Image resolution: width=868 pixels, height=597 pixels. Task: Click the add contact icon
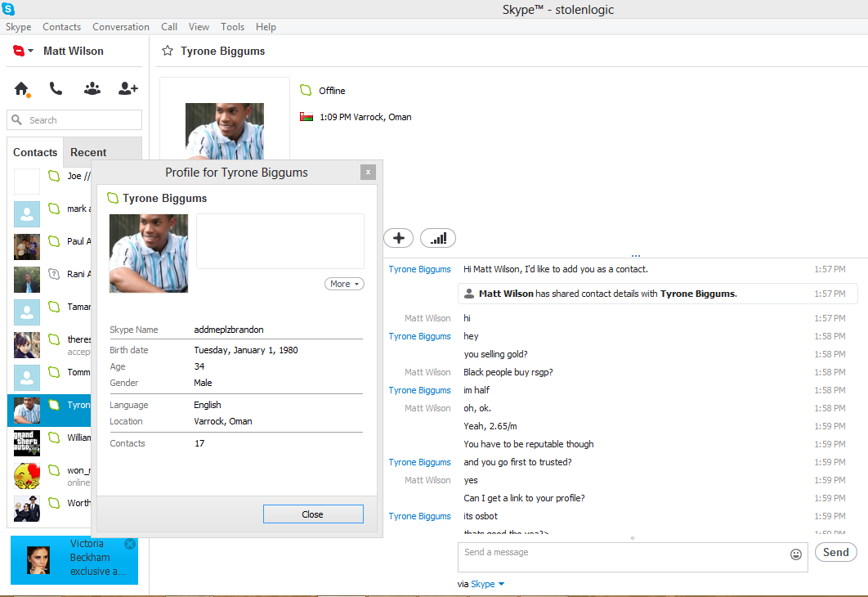click(128, 88)
